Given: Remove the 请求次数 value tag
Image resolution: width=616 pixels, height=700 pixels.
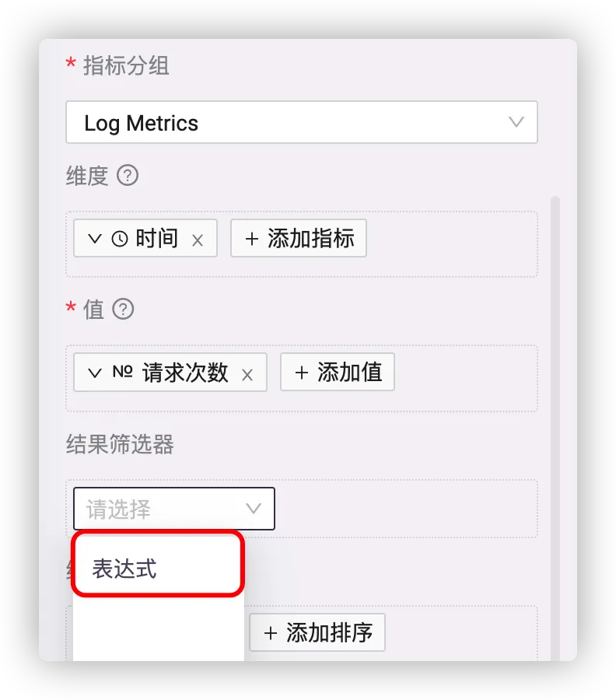Looking at the screenshot, I should click(x=247, y=375).
